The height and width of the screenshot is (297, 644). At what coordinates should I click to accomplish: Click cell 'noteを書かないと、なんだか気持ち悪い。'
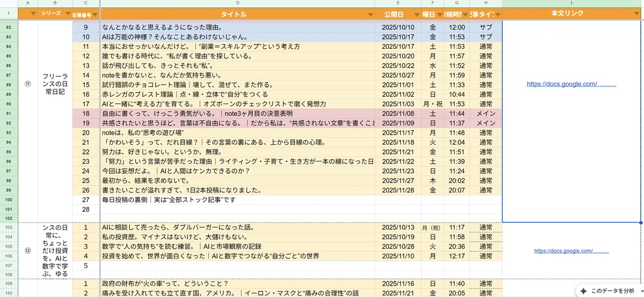point(237,76)
